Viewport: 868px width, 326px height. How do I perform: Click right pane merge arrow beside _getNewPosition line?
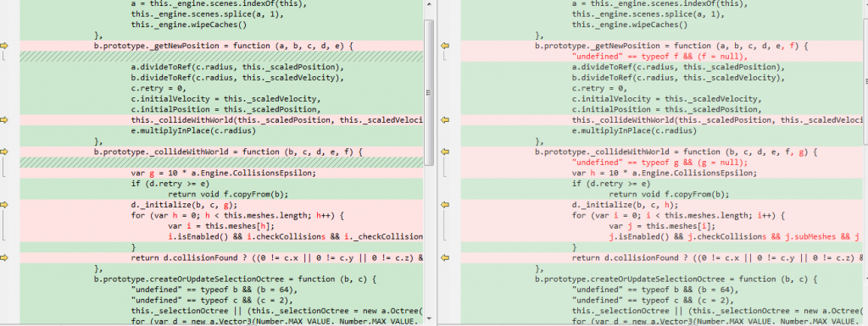point(444,46)
